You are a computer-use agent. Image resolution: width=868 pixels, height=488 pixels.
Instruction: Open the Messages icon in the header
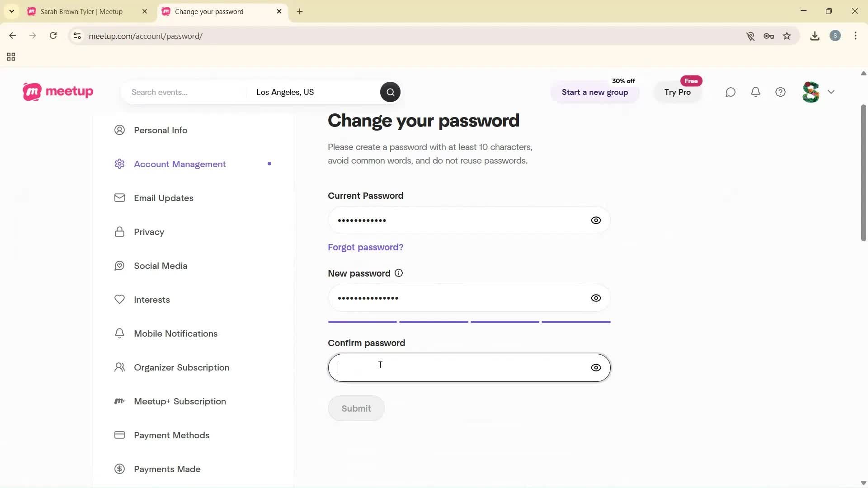click(x=731, y=92)
